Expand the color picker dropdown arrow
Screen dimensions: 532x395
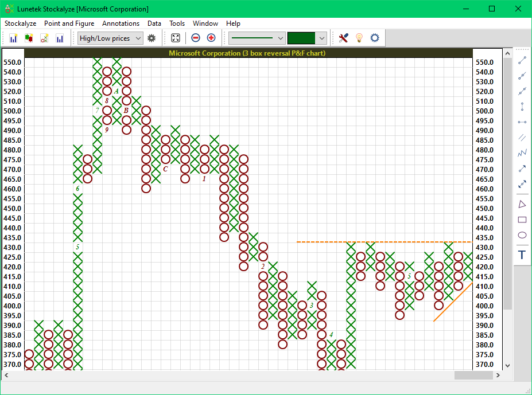tap(321, 38)
